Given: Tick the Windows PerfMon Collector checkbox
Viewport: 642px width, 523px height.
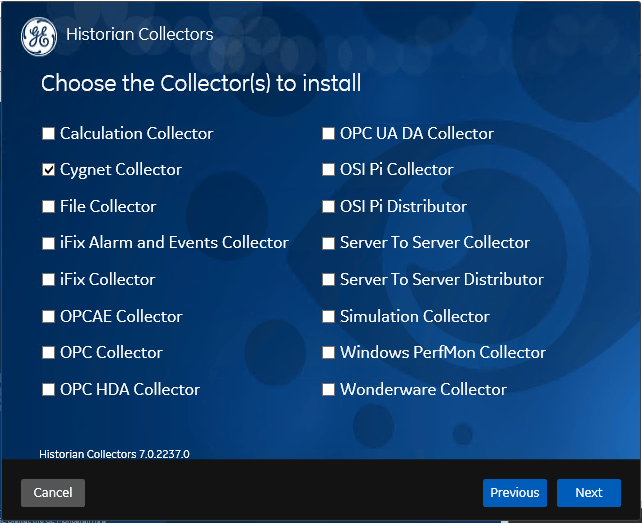Looking at the screenshot, I should pyautogui.click(x=328, y=353).
